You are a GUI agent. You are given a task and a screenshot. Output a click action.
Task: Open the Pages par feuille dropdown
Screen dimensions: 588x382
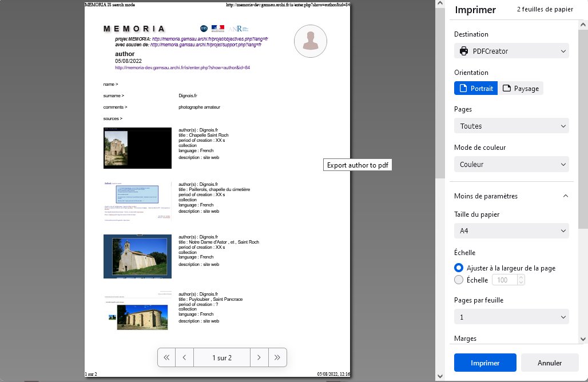click(x=511, y=317)
